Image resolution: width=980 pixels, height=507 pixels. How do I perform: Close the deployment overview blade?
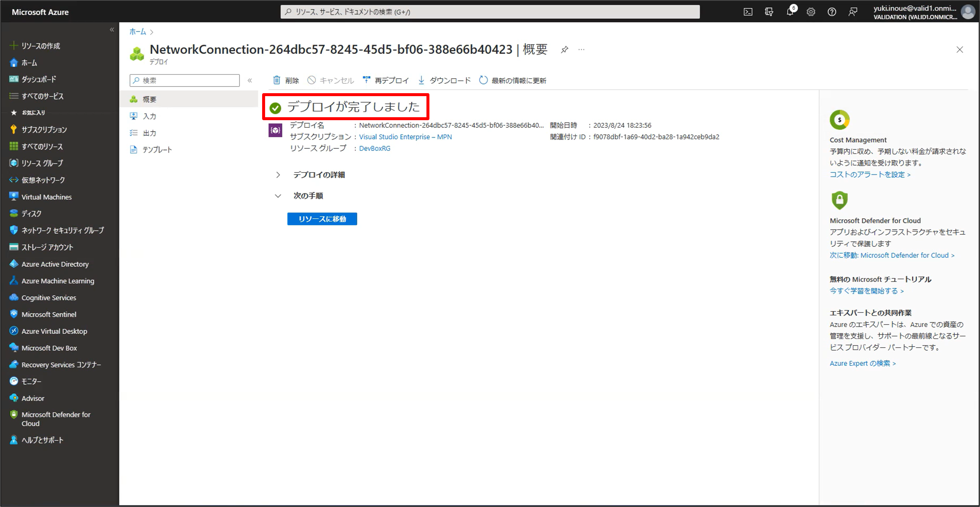click(x=960, y=49)
